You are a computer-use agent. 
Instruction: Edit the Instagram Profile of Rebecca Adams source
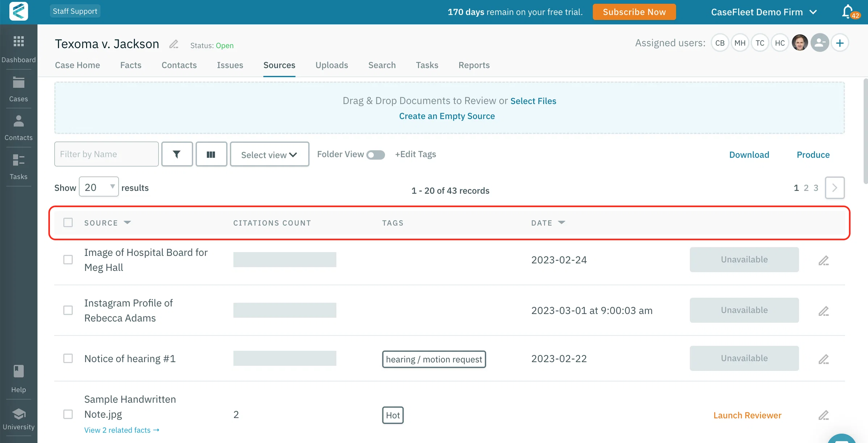(x=823, y=311)
